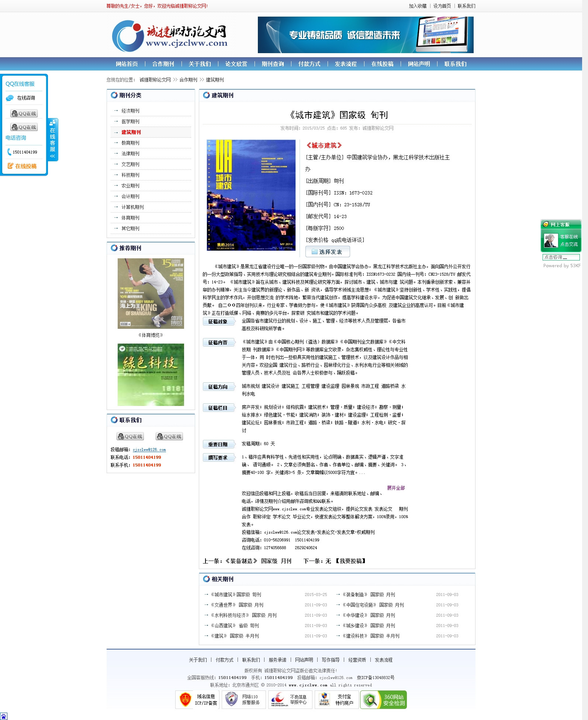Screen dimensions: 588x720
Task: Click the second QQ在线 button in left floating panel
Action: click(24, 127)
